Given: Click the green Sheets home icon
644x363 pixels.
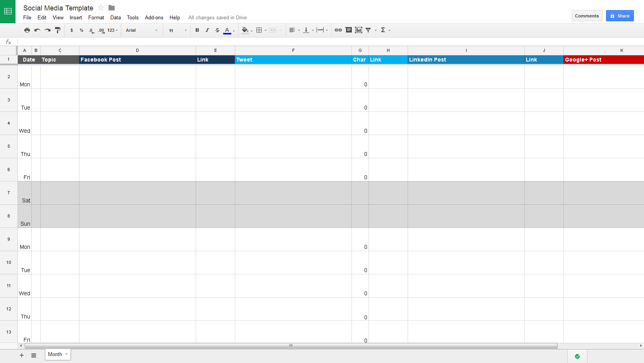Looking at the screenshot, I should pos(8,12).
